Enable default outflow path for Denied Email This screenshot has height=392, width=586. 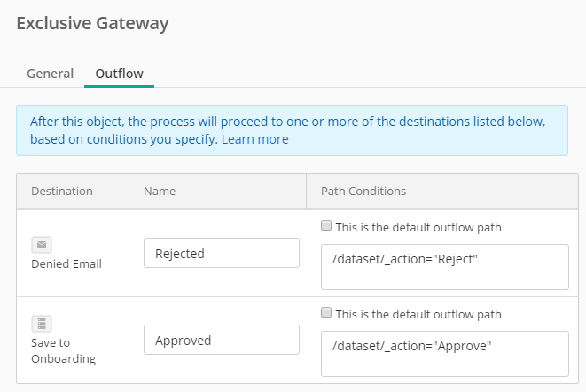point(326,225)
